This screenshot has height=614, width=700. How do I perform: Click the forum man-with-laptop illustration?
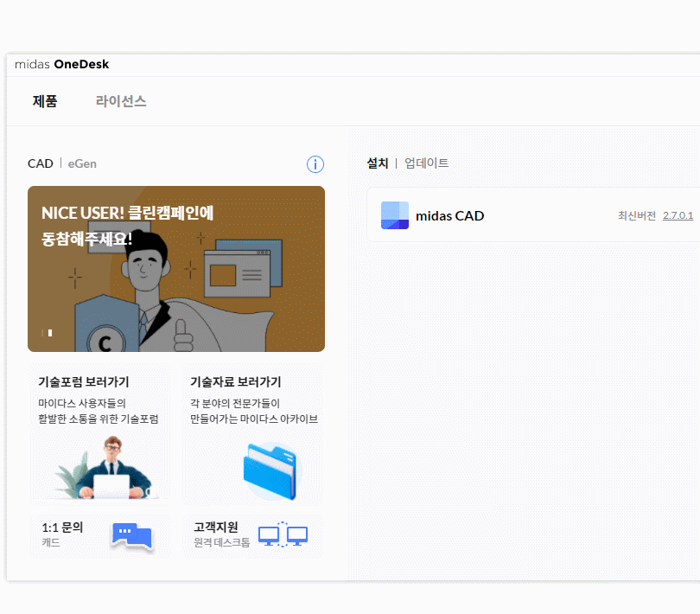(x=107, y=468)
